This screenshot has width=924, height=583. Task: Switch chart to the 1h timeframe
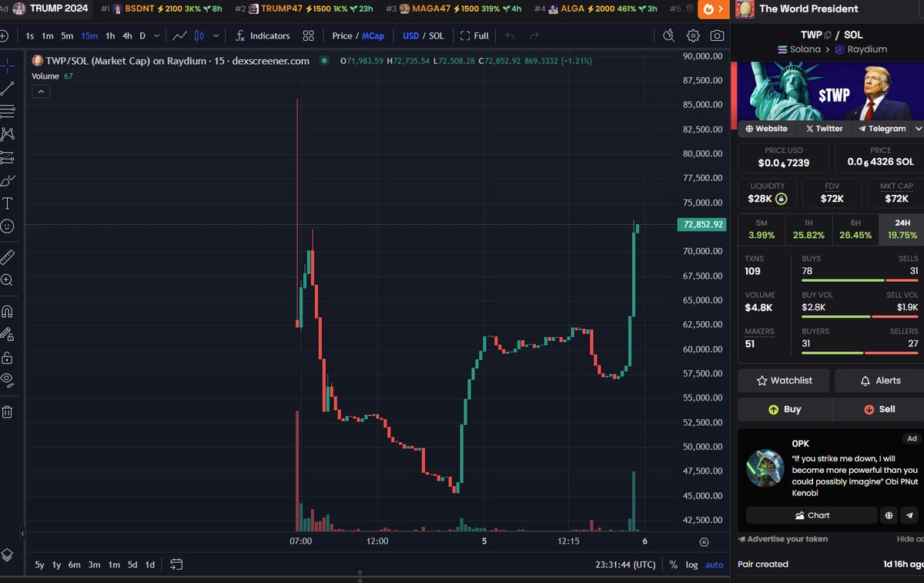click(x=109, y=35)
